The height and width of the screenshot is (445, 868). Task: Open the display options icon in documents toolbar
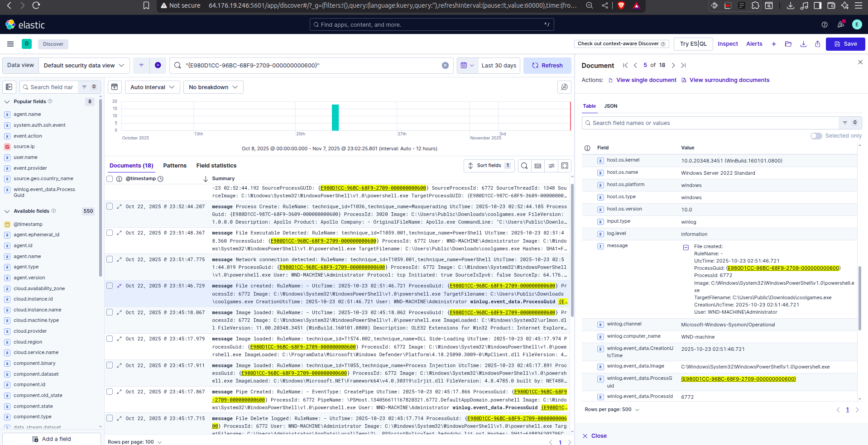click(551, 166)
